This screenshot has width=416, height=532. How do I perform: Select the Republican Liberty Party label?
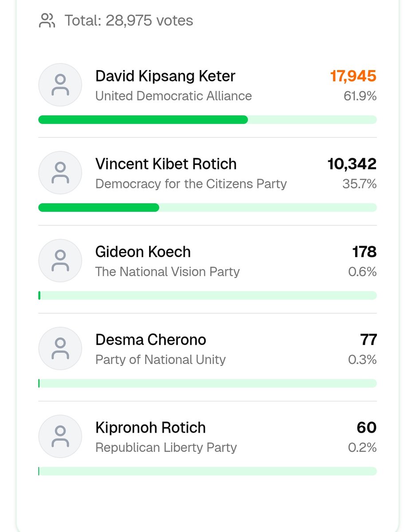(166, 447)
